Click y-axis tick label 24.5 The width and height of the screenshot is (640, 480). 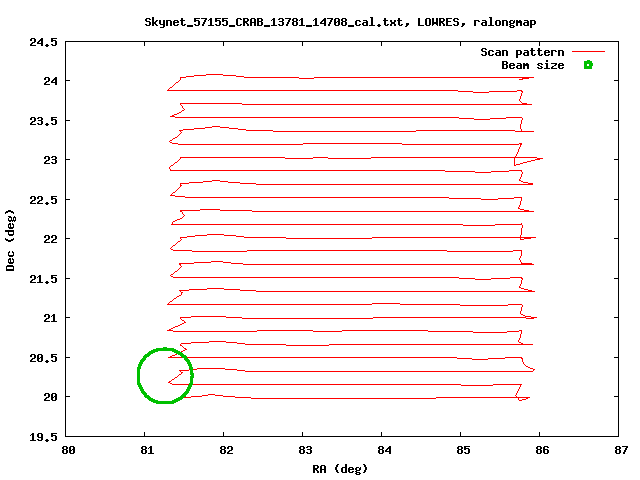[43, 42]
